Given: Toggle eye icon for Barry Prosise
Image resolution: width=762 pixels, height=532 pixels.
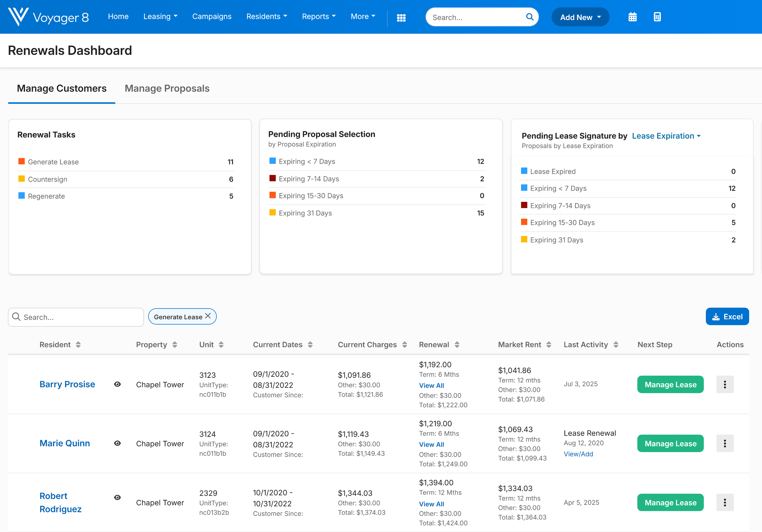Looking at the screenshot, I should tap(117, 384).
